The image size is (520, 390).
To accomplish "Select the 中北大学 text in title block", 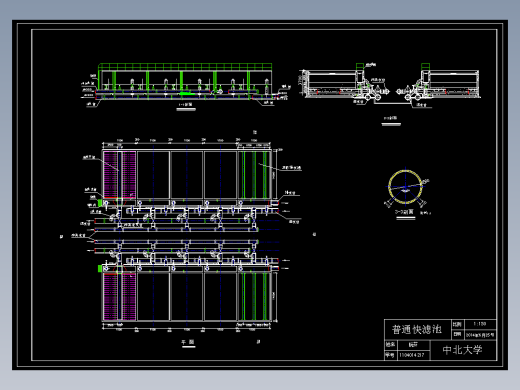I will pos(462,350).
